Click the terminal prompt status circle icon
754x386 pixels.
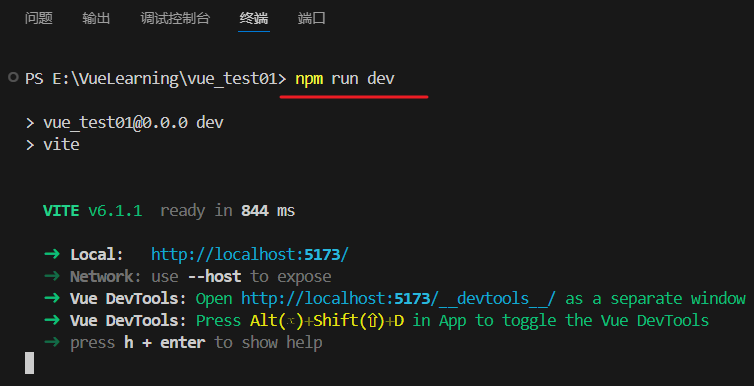[13, 77]
